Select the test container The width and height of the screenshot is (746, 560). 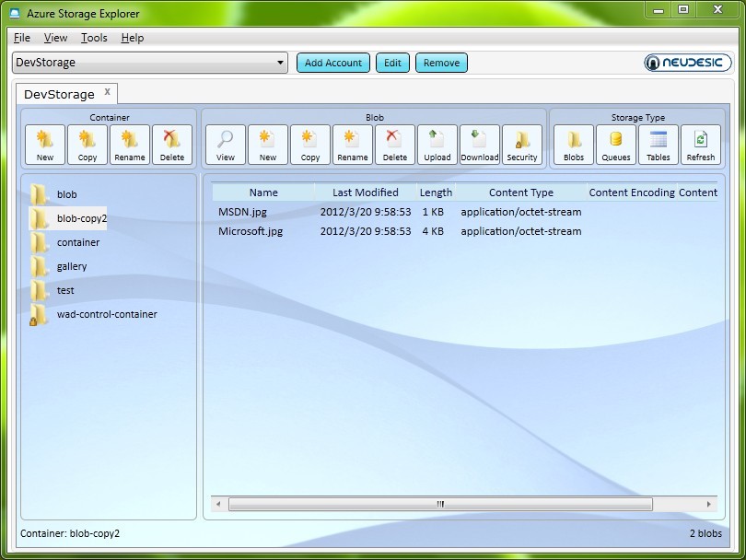point(52,290)
